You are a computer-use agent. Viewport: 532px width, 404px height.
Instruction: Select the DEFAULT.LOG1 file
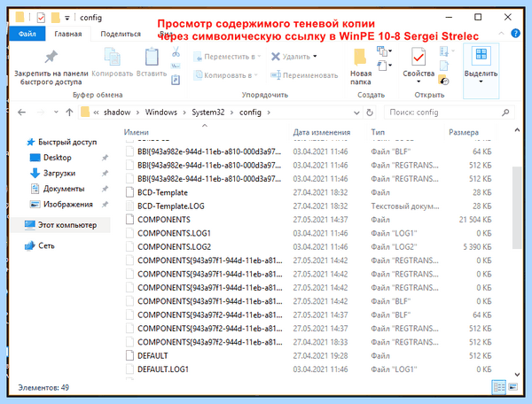click(x=163, y=369)
